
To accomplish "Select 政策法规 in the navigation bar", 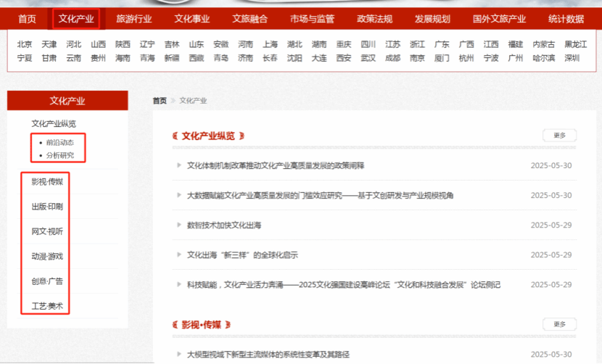I will (x=375, y=19).
